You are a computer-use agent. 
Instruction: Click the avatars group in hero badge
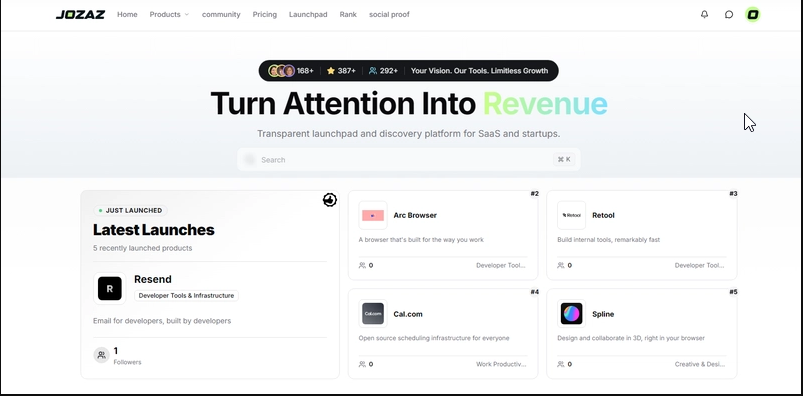282,71
